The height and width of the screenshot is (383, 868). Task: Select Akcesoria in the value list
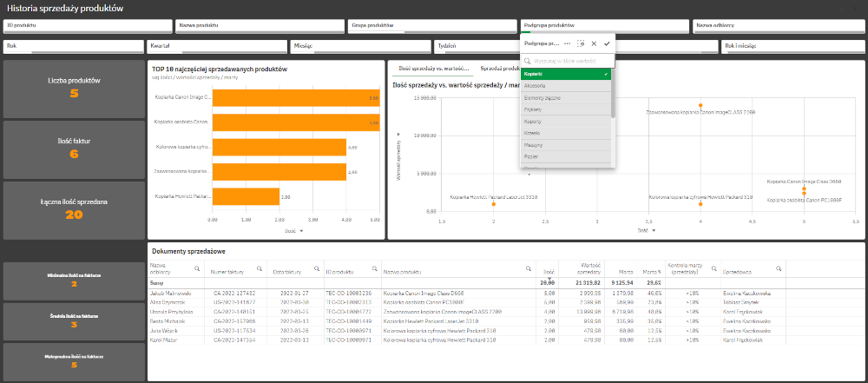pos(566,86)
